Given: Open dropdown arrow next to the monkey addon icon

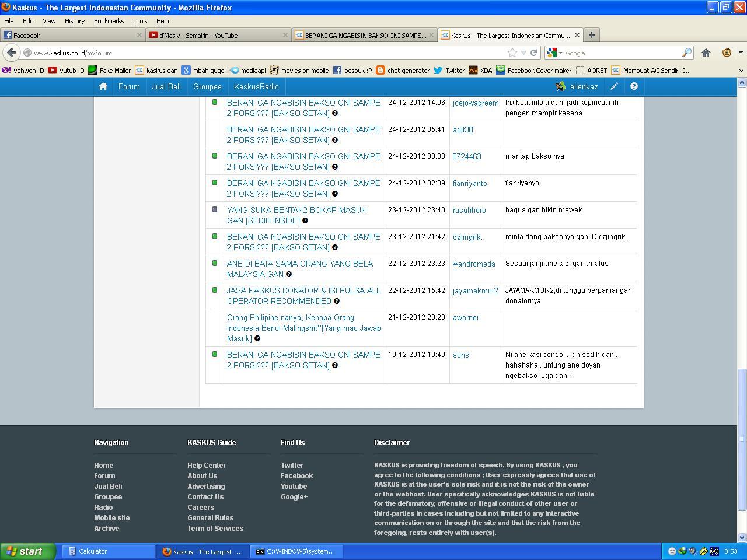Looking at the screenshot, I should 741,52.
